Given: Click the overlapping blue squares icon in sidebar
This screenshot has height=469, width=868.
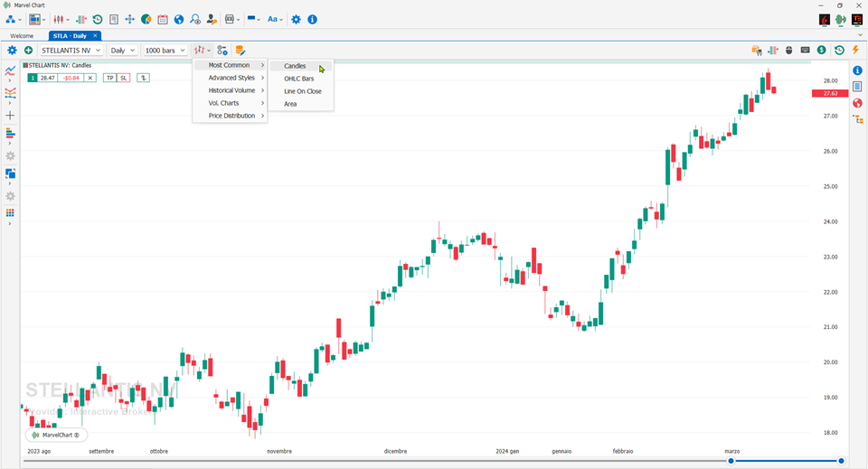Looking at the screenshot, I should coord(10,174).
